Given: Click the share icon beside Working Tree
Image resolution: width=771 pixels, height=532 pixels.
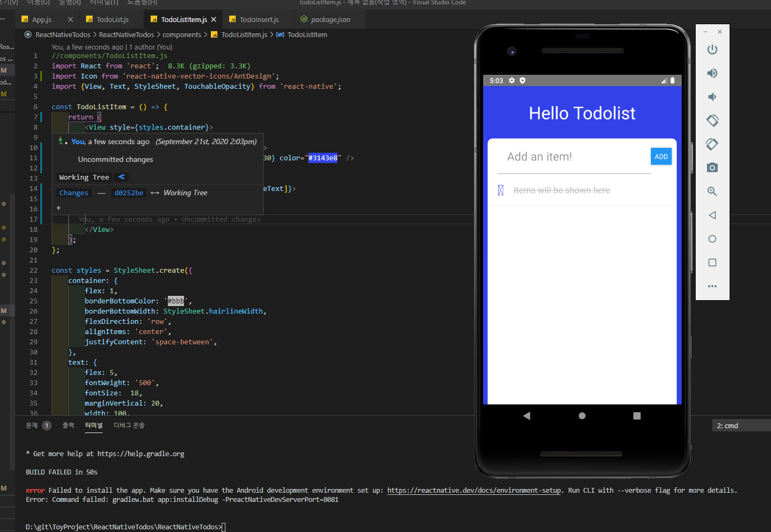Looking at the screenshot, I should (x=122, y=177).
